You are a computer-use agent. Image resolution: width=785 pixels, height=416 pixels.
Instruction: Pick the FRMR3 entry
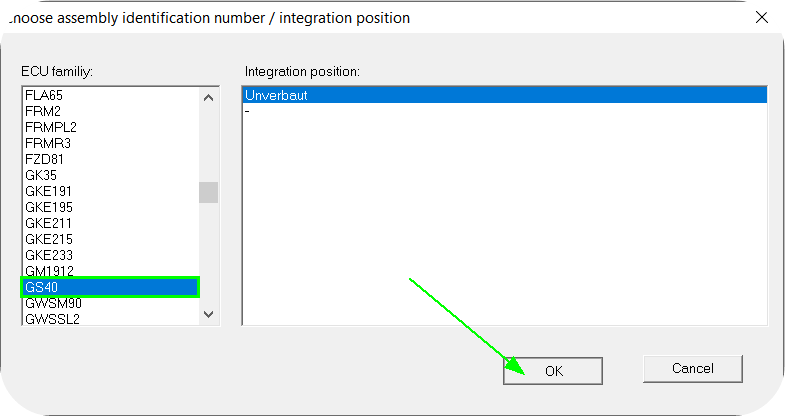[x=48, y=143]
